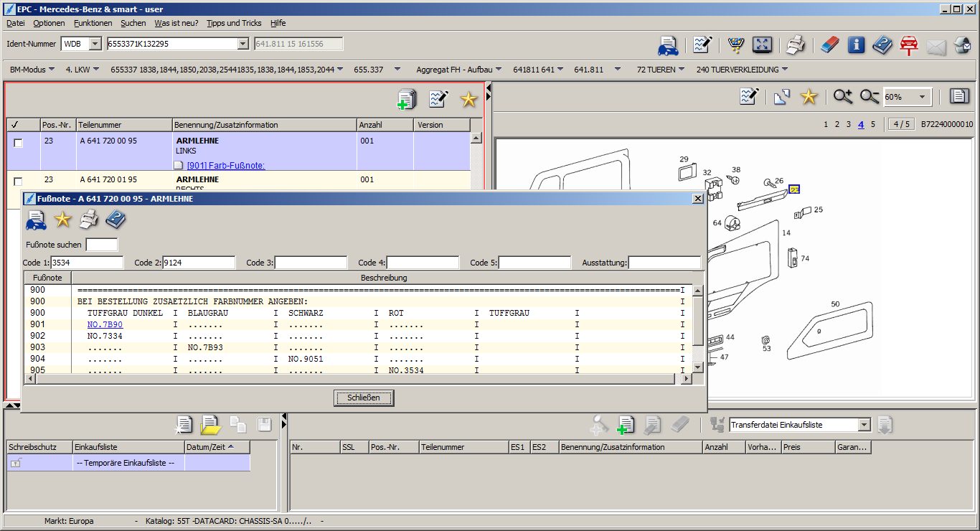
Task: Sort by the Datum/Zeit column header
Action: [x=217, y=447]
